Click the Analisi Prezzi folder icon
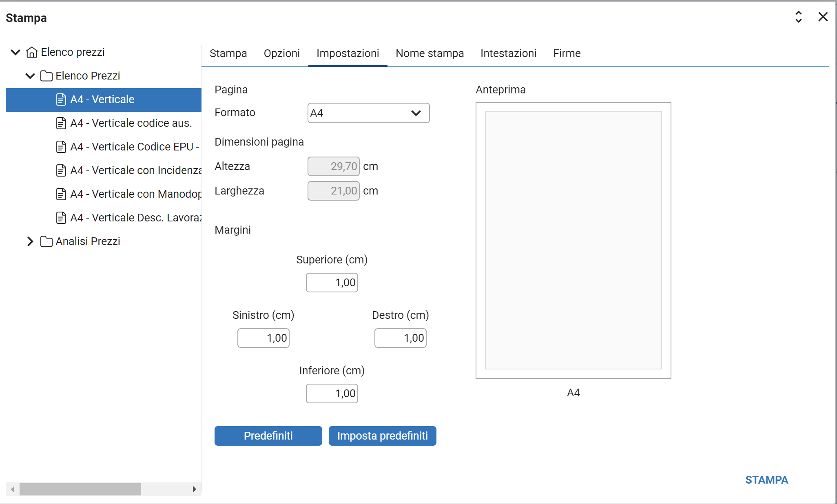Image resolution: width=837 pixels, height=504 pixels. click(46, 241)
